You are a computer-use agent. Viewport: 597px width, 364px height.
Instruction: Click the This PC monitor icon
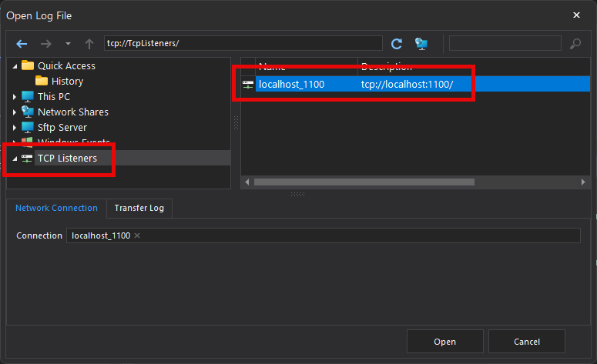[28, 97]
